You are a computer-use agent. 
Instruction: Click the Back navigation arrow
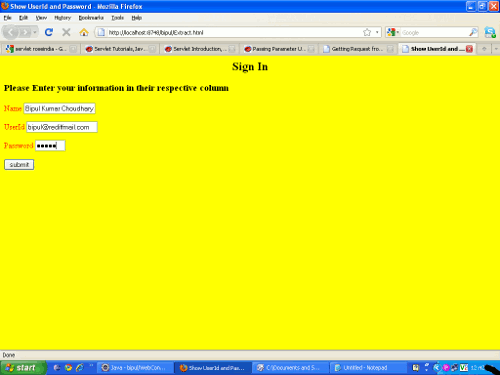point(11,32)
